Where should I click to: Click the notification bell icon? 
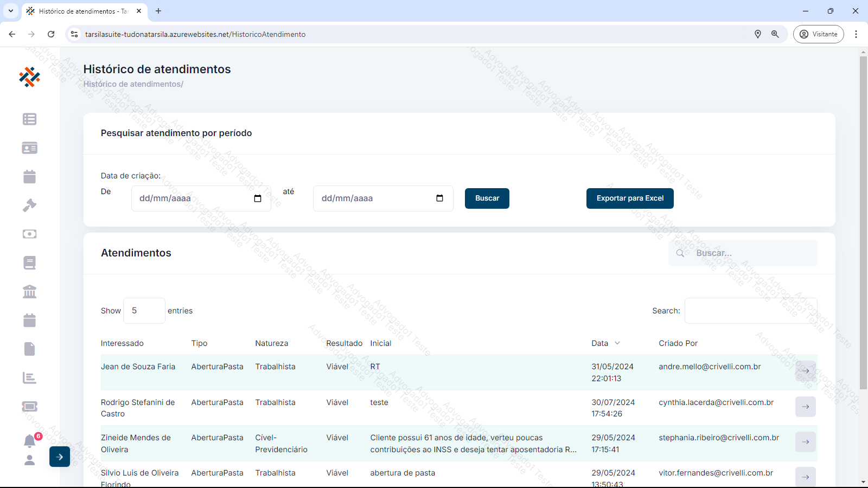(x=29, y=441)
